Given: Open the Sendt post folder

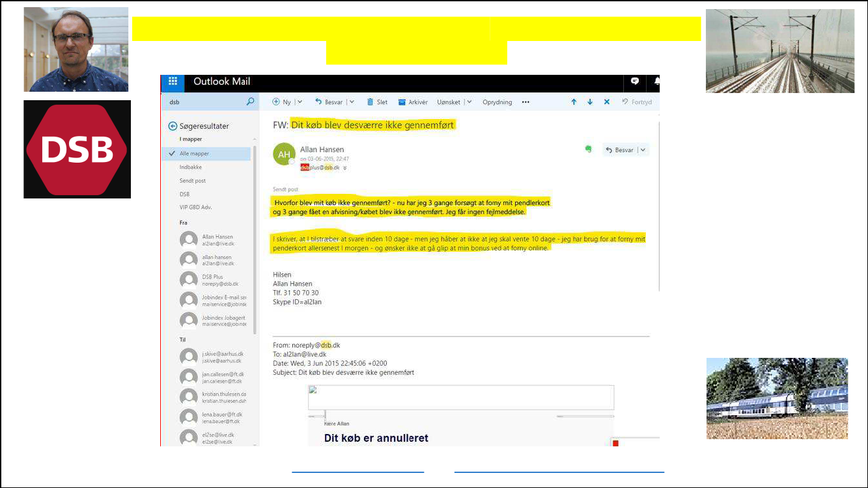Looking at the screenshot, I should [x=193, y=181].
